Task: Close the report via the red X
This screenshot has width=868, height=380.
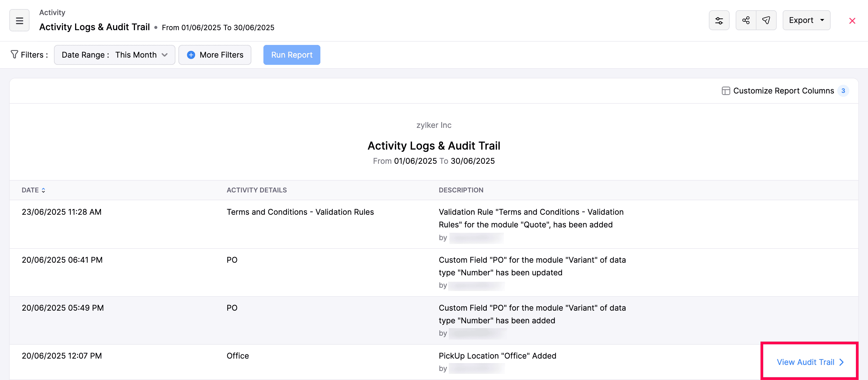Action: point(852,21)
